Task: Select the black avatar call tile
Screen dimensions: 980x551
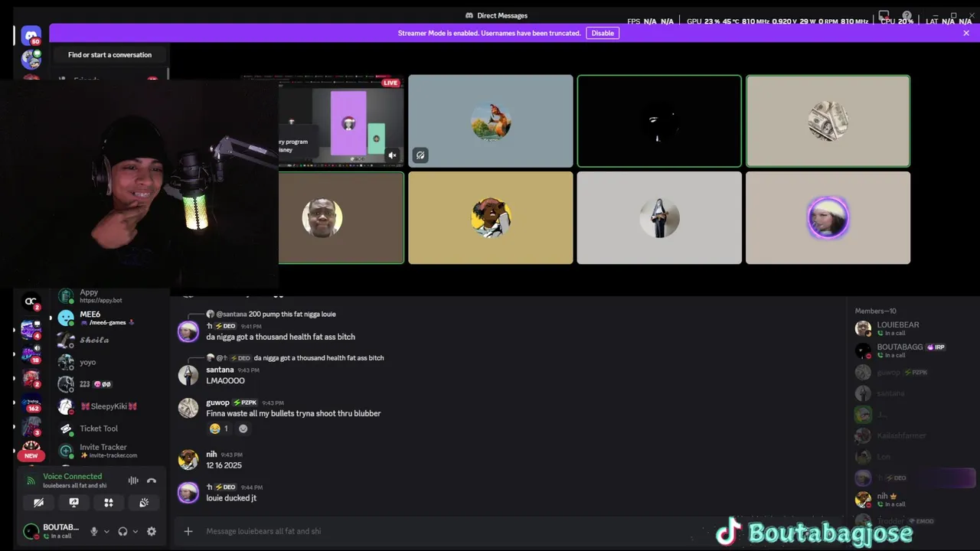Action: pos(659,121)
